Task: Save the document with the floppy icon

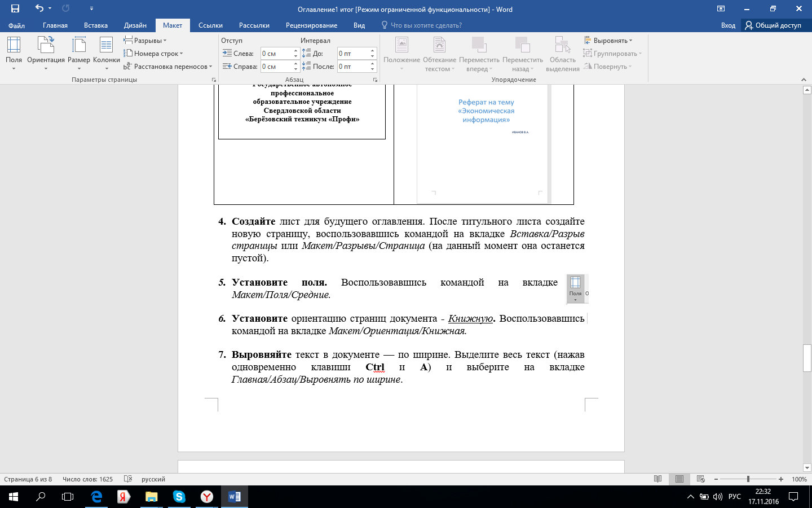Action: (15, 8)
